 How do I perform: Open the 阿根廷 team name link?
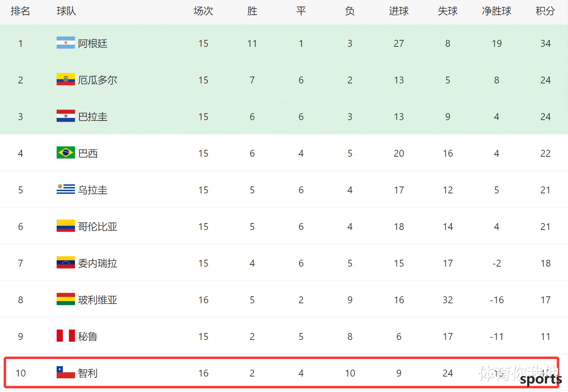pos(93,44)
